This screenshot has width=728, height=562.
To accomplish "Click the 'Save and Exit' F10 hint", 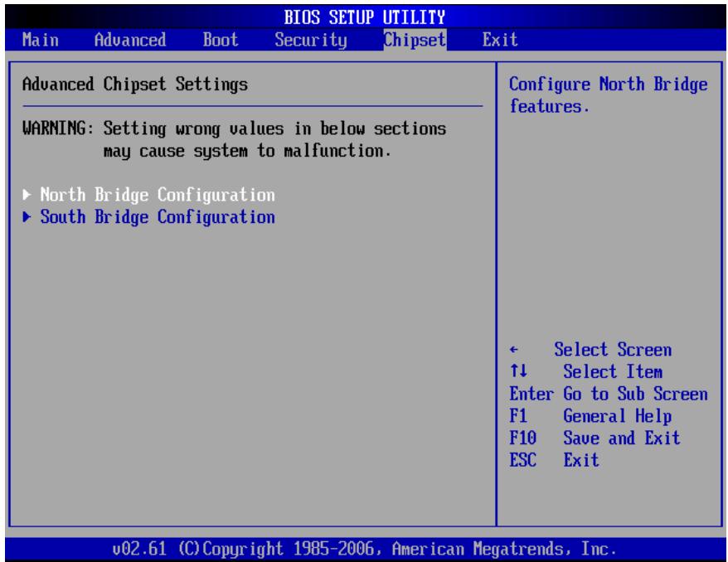I will click(621, 438).
